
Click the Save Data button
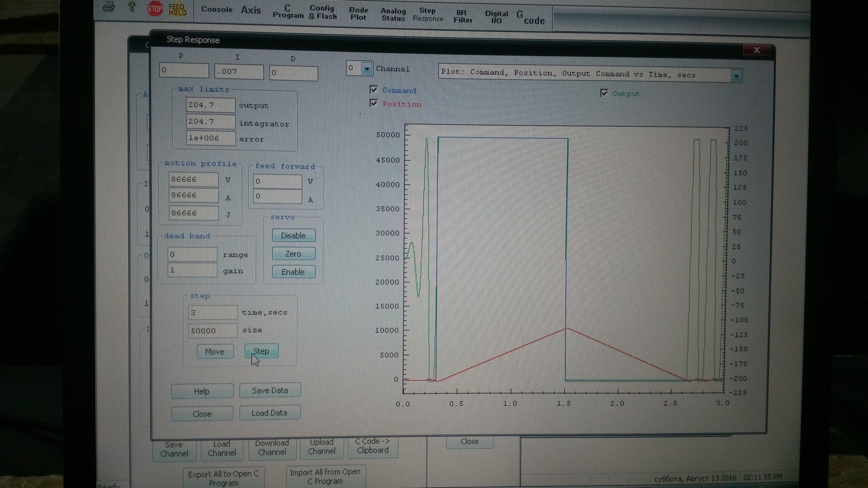click(x=270, y=390)
